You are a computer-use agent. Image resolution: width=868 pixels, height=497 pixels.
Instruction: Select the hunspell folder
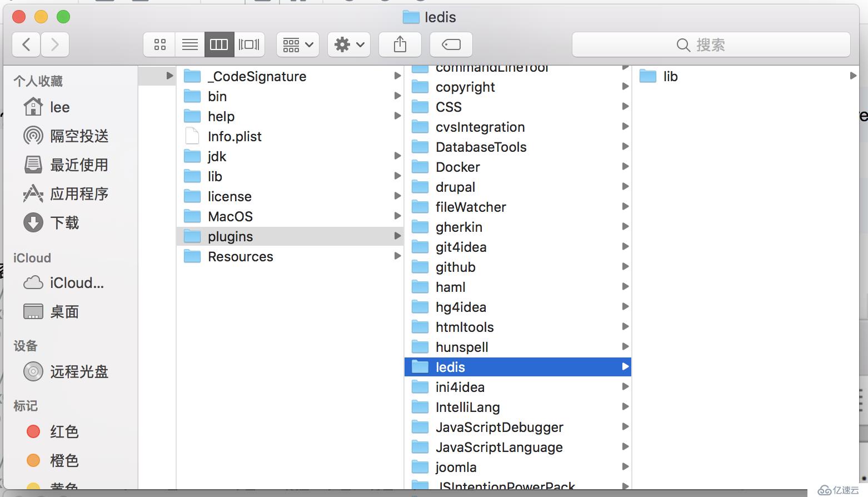[518, 347]
